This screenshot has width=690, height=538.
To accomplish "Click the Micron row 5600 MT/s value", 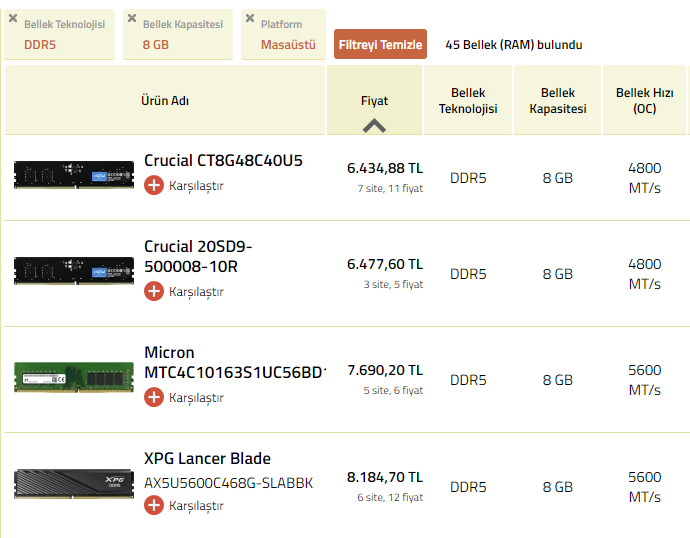I will (x=645, y=380).
